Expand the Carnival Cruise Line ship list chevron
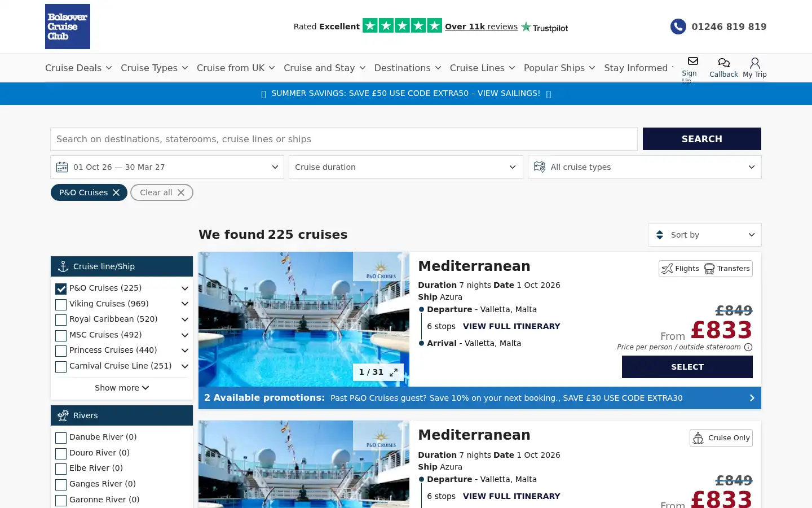 (x=184, y=366)
